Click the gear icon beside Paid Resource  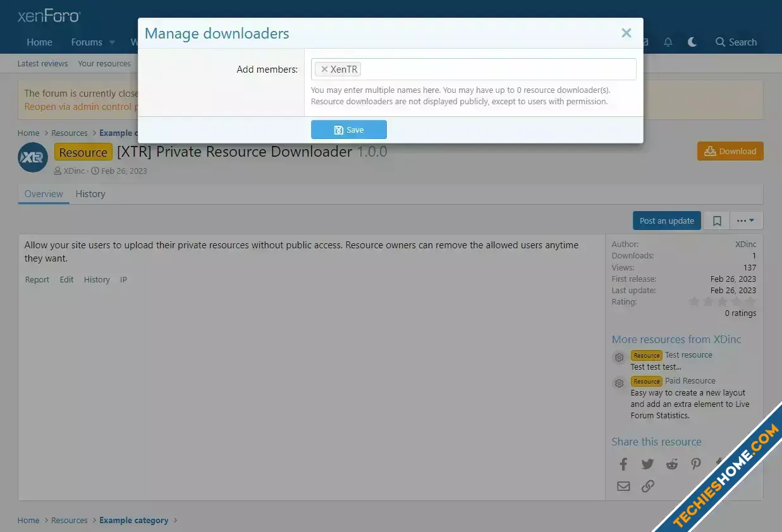tap(619, 384)
